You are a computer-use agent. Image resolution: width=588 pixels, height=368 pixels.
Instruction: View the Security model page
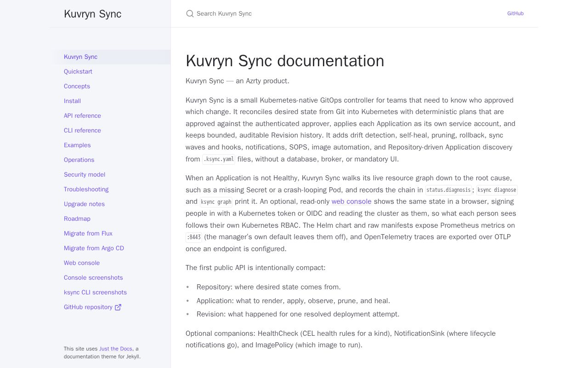click(85, 175)
